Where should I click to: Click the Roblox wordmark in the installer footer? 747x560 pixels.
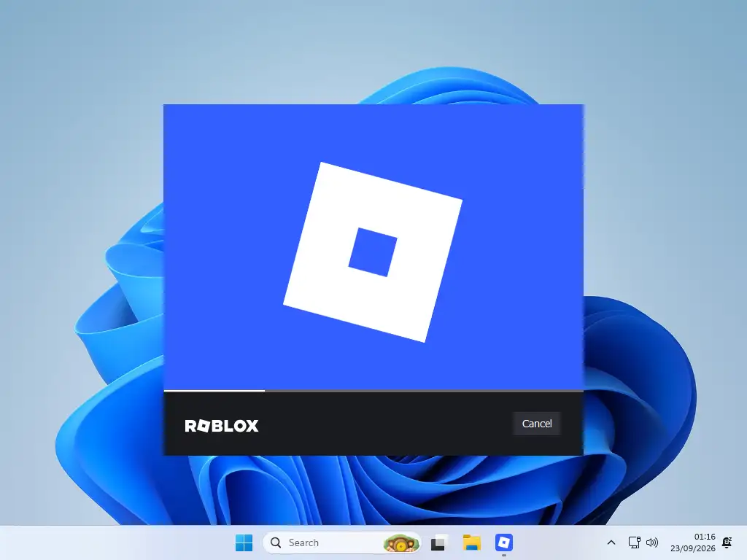point(222,425)
